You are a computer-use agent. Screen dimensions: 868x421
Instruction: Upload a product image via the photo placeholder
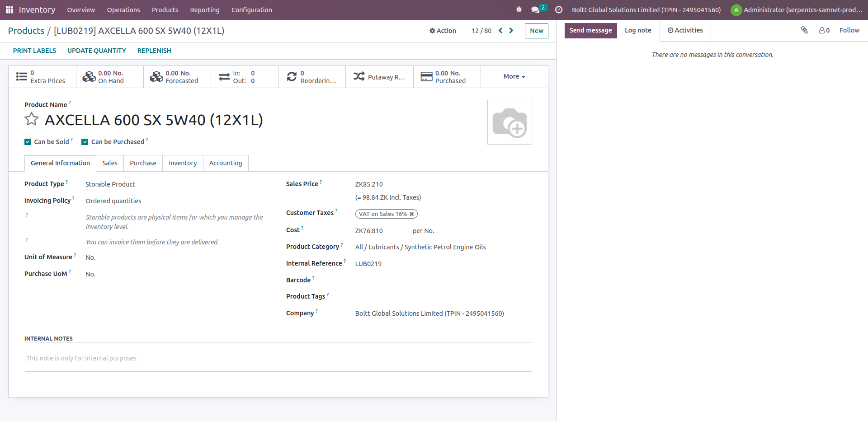(x=509, y=122)
